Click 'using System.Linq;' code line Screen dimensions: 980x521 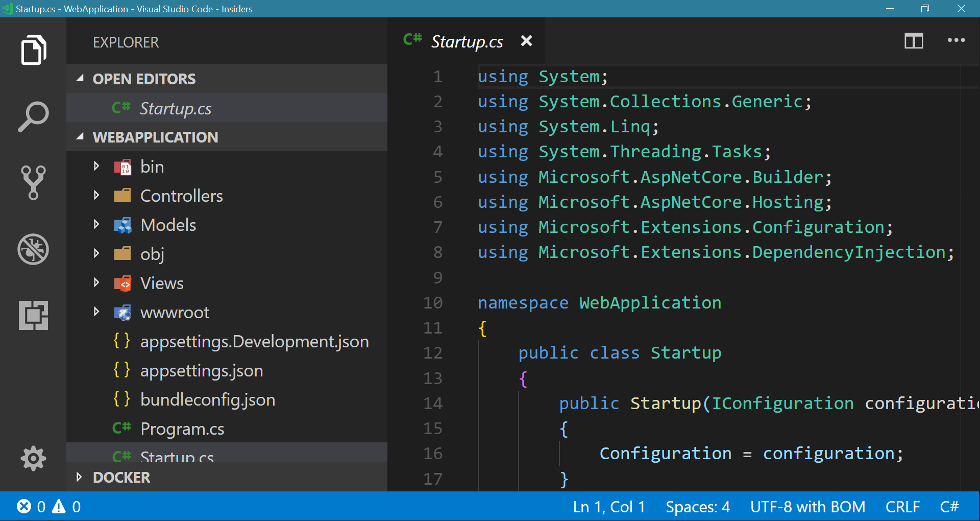(568, 127)
